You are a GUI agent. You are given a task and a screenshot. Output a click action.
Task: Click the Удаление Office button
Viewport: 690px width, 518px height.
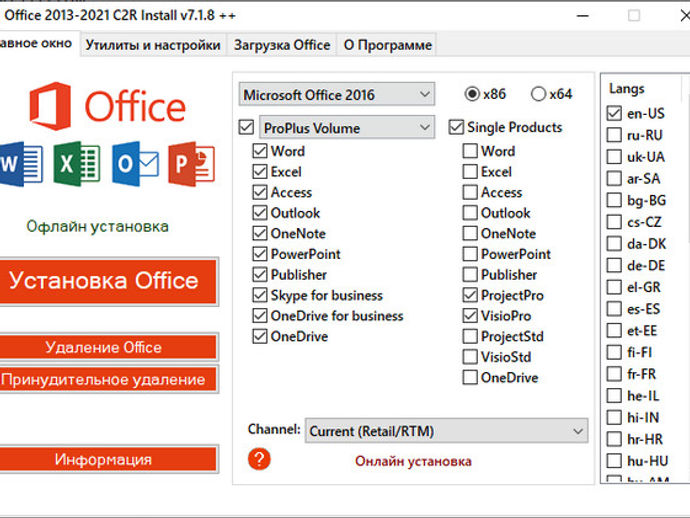[108, 348]
